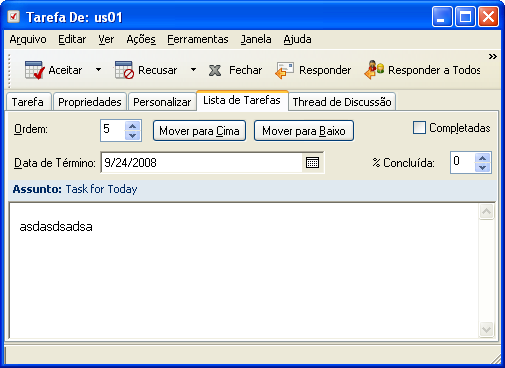Click the task icon in the title bar
This screenshot has height=368, width=505.
[x=14, y=16]
